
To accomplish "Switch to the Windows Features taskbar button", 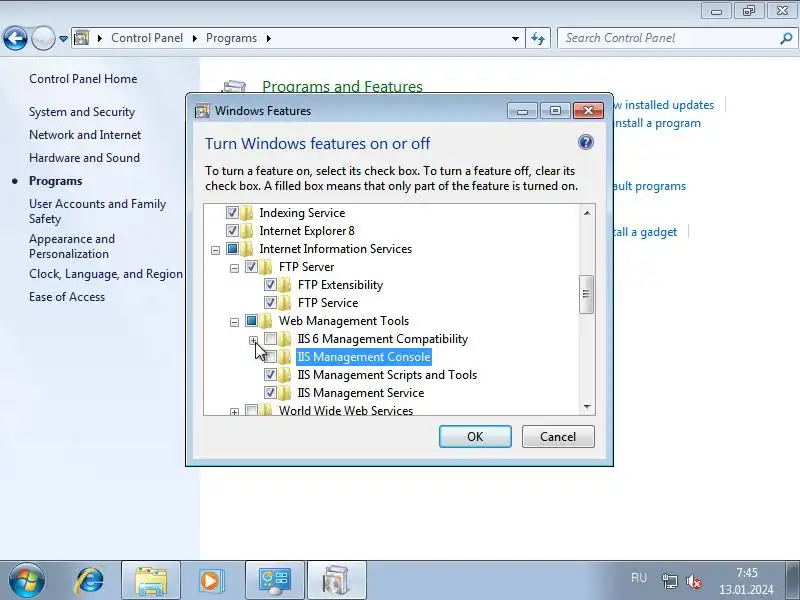I will coord(337,580).
